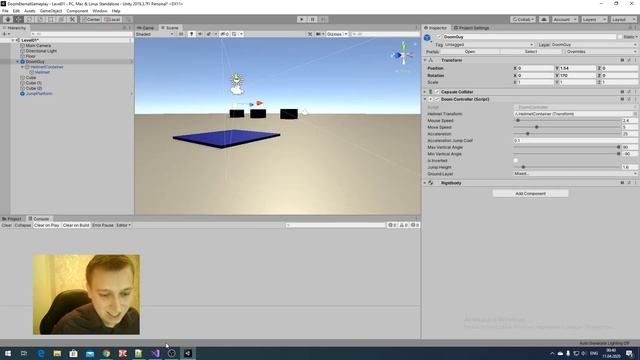Open the Layout dropdown
Screen dimensions: 640x360
pyautogui.click(x=623, y=19)
